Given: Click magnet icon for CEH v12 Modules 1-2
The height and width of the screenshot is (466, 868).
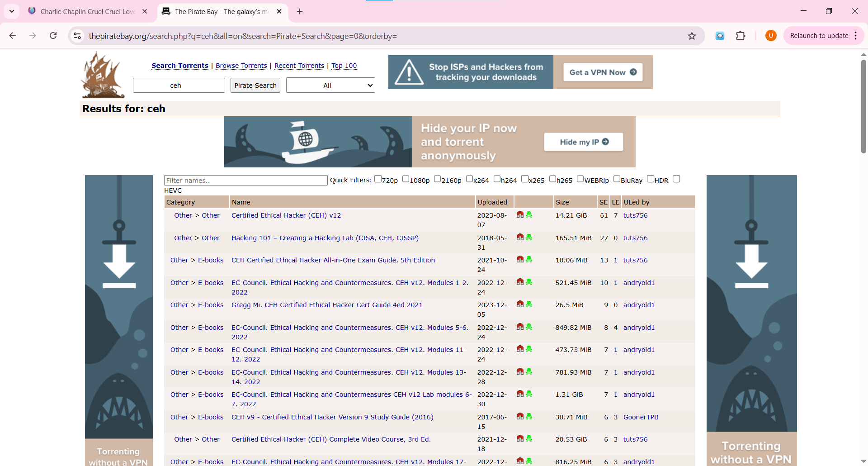Looking at the screenshot, I should (x=520, y=282).
